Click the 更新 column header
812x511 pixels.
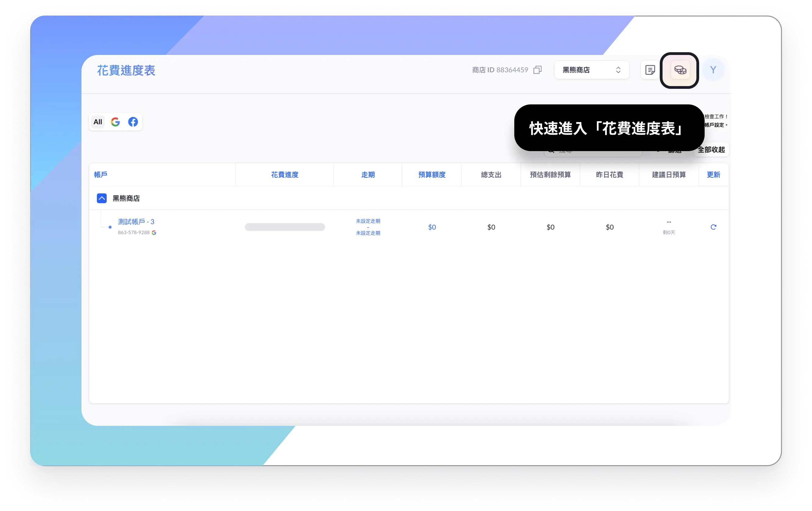pos(713,175)
